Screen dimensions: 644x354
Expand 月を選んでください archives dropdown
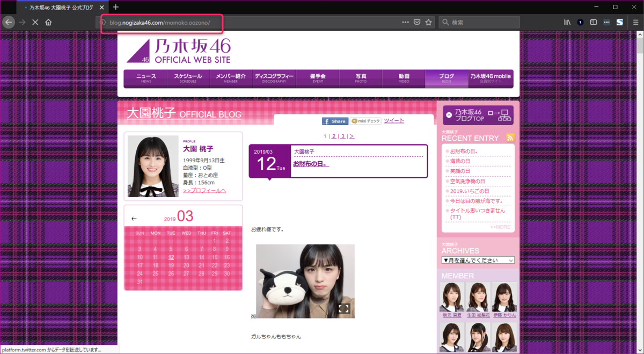pos(478,260)
